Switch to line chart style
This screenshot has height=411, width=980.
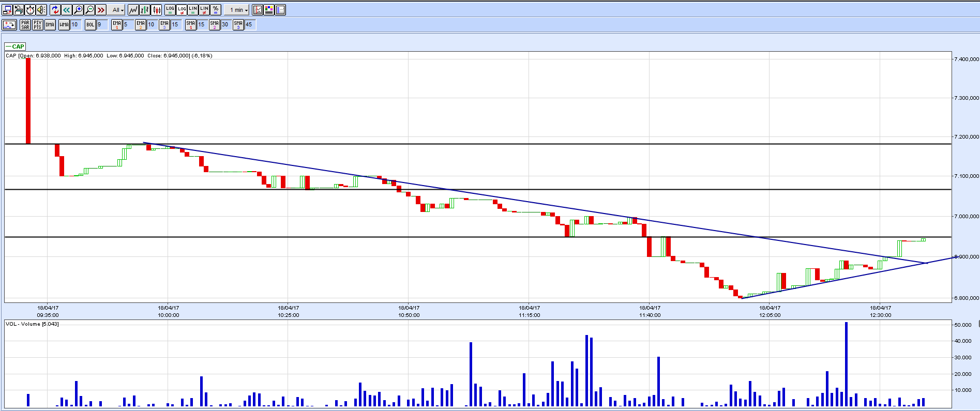[x=133, y=10]
